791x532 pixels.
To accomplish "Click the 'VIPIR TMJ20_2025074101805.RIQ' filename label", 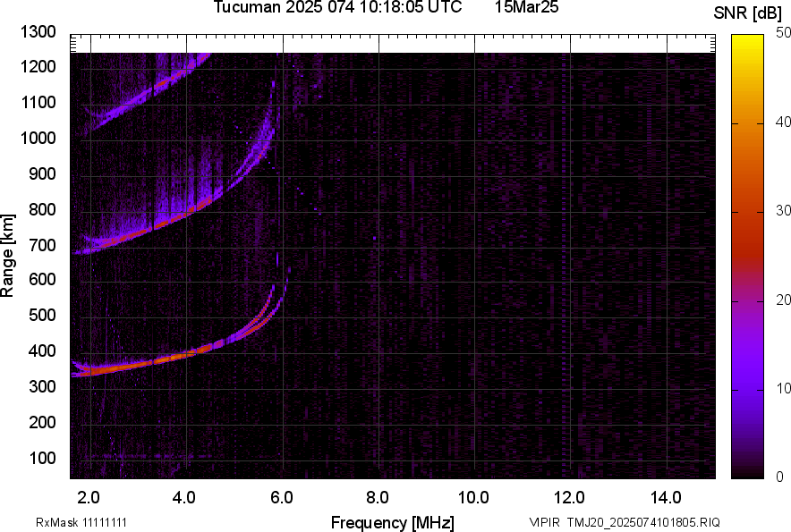I will coord(624,522).
